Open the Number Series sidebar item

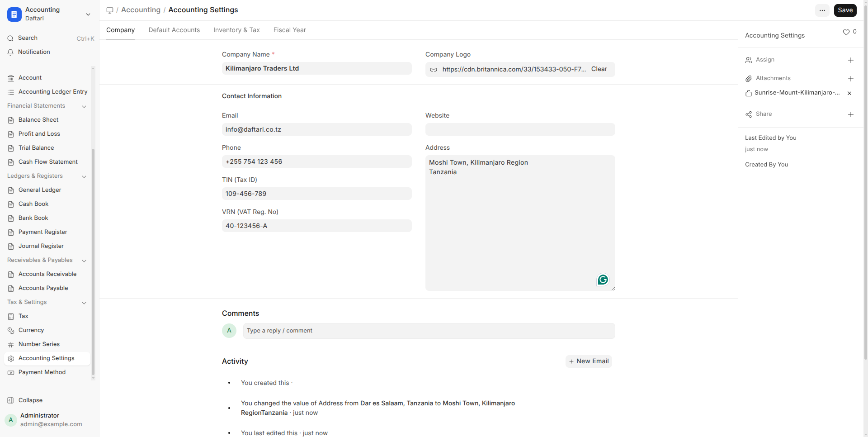[47, 344]
